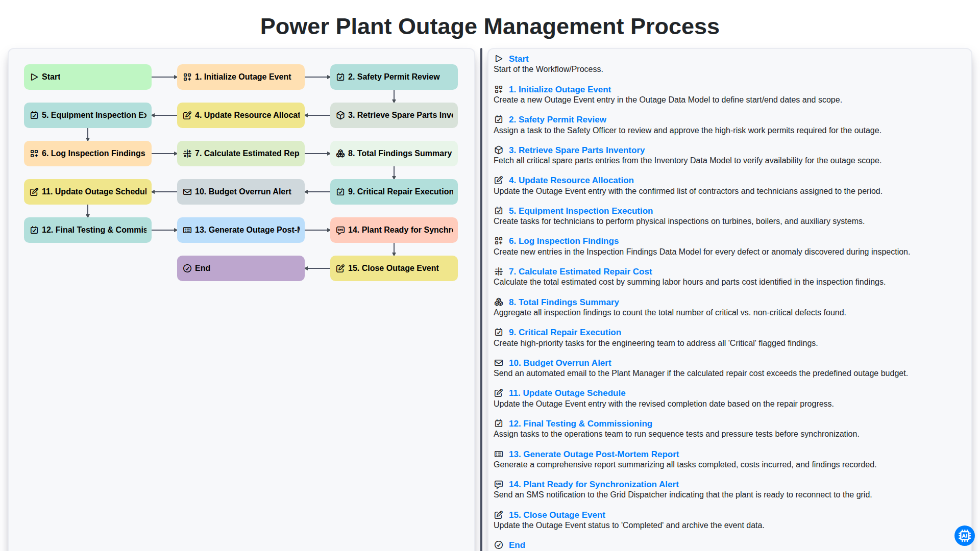The height and width of the screenshot is (551, 980).
Task: Click the task icon in Critical Repair Execution node
Action: pyautogui.click(x=340, y=192)
